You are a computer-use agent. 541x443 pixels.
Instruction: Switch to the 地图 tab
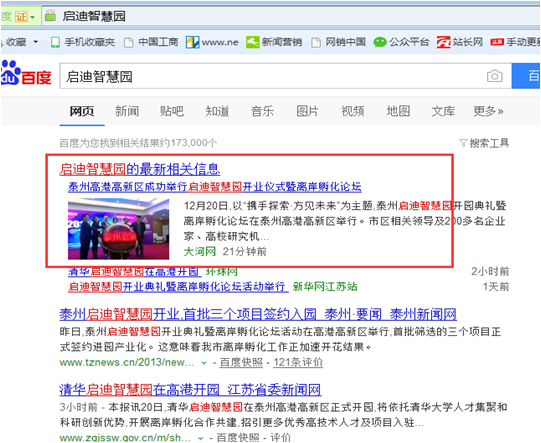(398, 111)
